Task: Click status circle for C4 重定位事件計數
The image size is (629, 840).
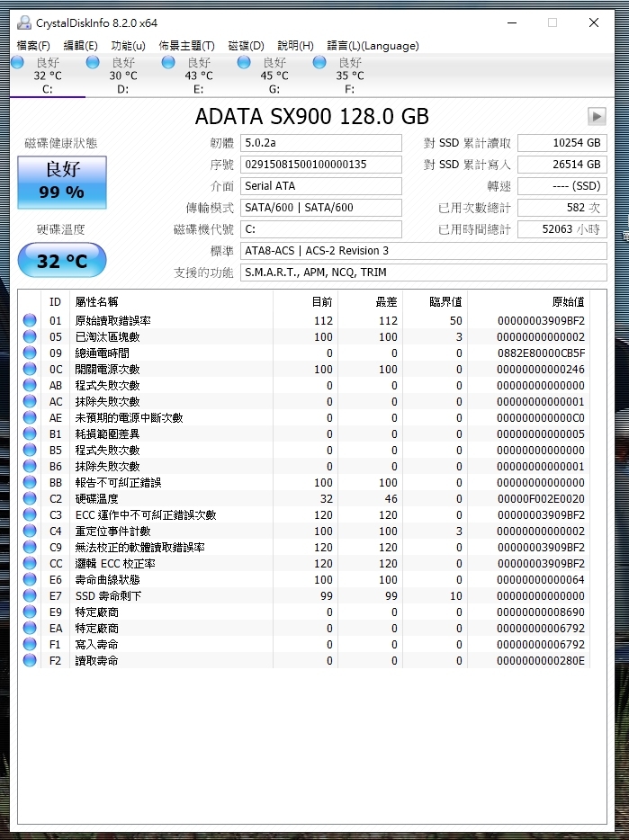Action: pyautogui.click(x=30, y=531)
